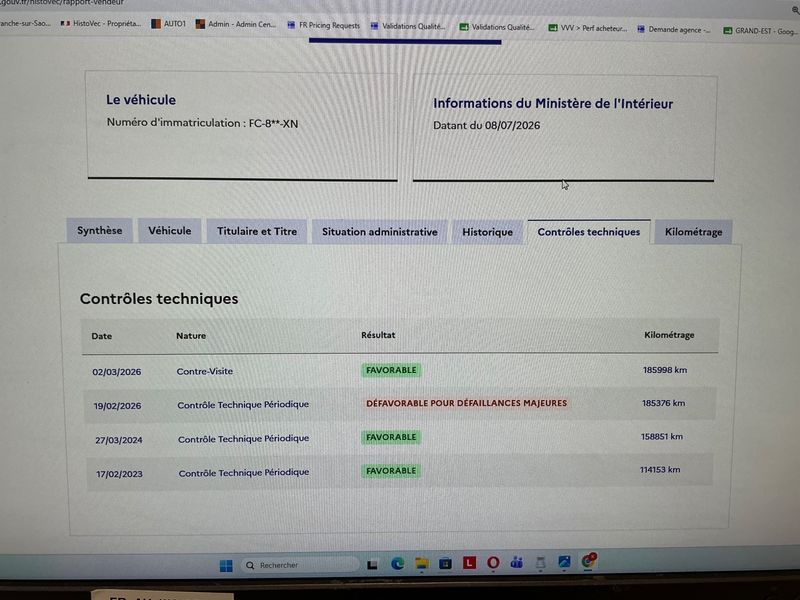Image resolution: width=800 pixels, height=600 pixels.
Task: Switch to Google Chrome on taskbar
Action: point(588,561)
